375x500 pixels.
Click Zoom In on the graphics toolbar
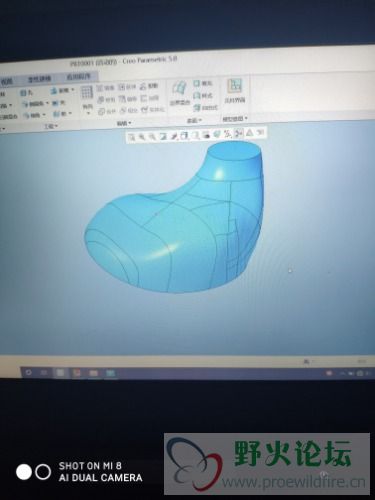click(x=142, y=136)
